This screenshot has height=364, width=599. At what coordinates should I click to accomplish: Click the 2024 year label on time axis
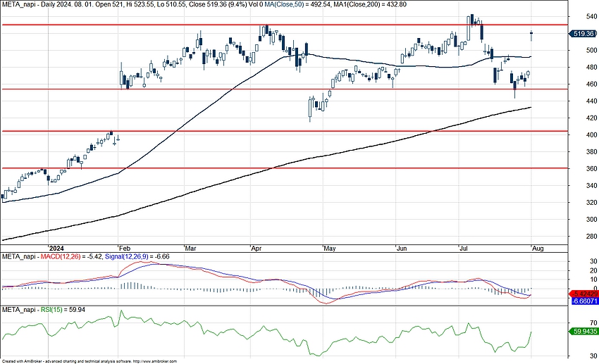[x=57, y=249]
